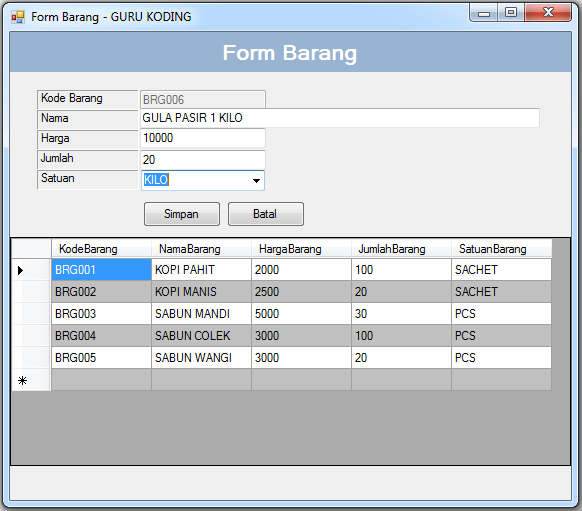Select price cell 5000

301,314
